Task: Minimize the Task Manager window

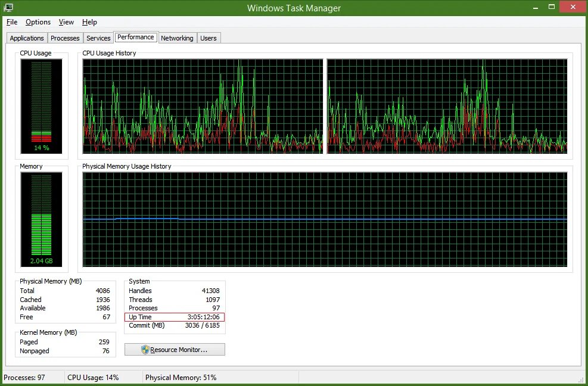Action: pyautogui.click(x=536, y=7)
